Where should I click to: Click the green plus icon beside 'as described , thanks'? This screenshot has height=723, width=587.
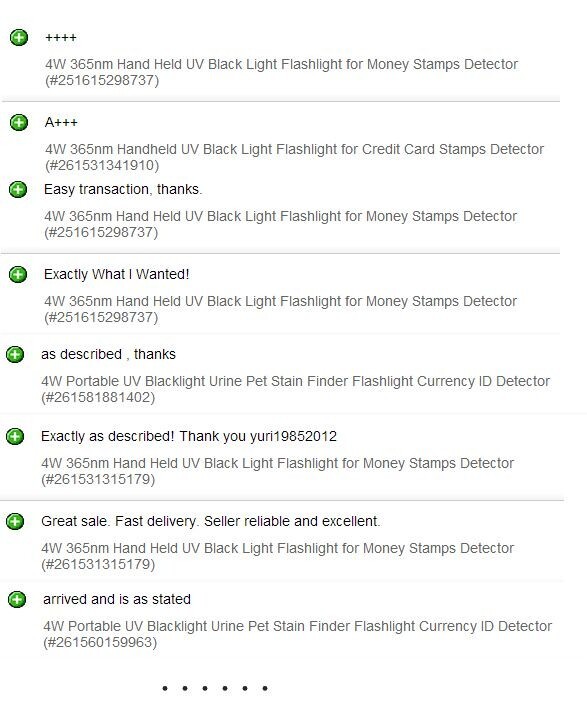(15, 355)
